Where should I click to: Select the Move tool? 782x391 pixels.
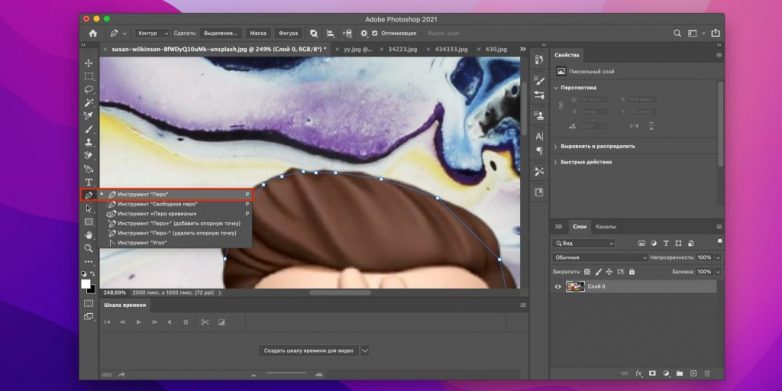click(x=89, y=63)
